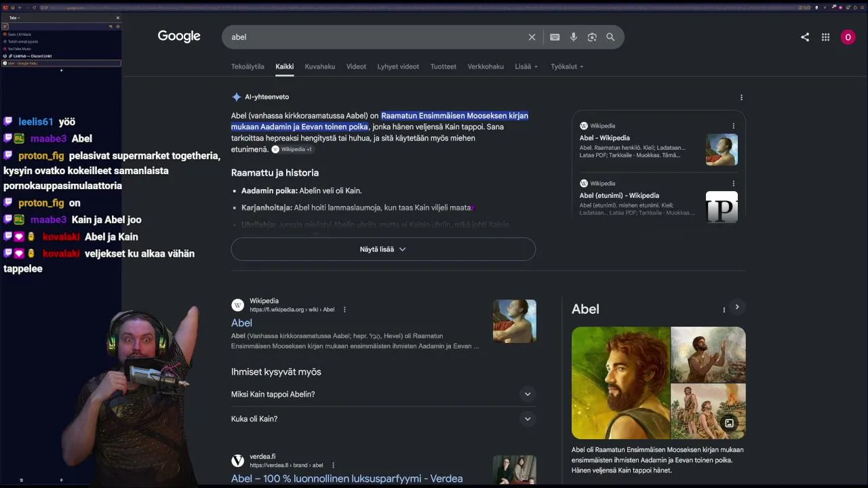This screenshot has width=868, height=488.
Task: Expand the Lisää search filter dropdown
Action: [526, 66]
